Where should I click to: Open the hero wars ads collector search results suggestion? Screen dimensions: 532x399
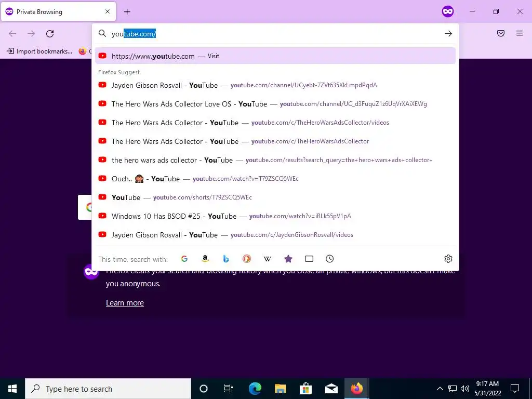[275, 160]
